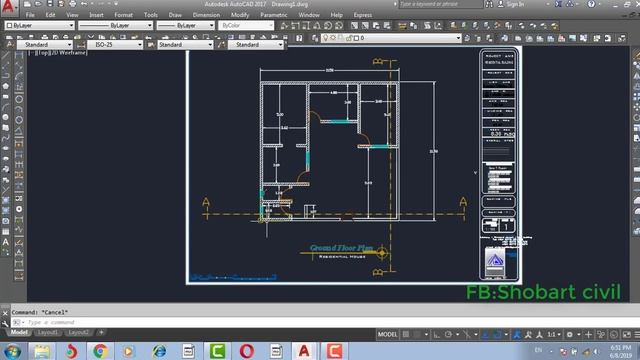Open the ByLayer color control dropdown
The height and width of the screenshot is (360, 640).
(x=40, y=25)
